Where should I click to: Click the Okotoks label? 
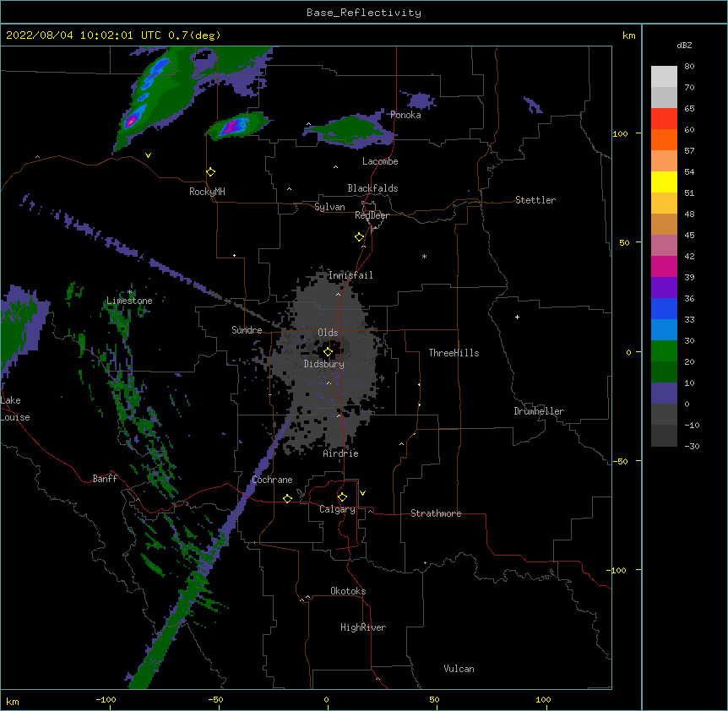tap(348, 591)
